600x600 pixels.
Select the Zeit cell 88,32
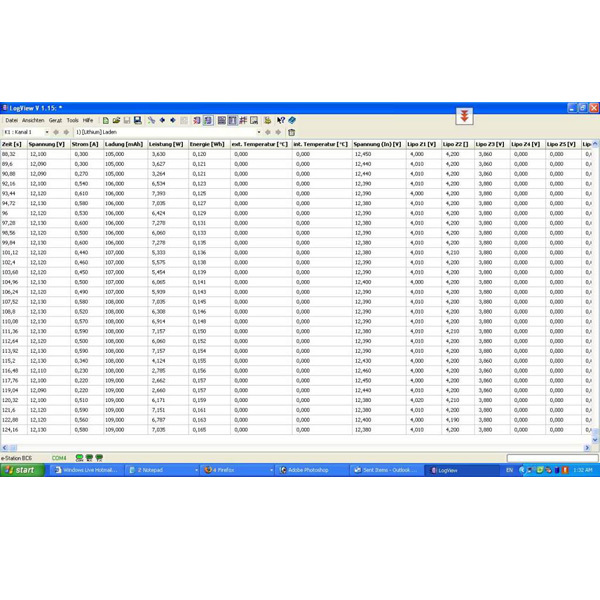[14, 154]
